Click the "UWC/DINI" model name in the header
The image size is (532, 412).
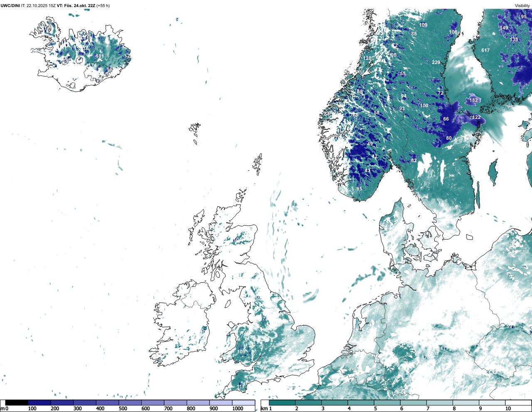click(10, 6)
